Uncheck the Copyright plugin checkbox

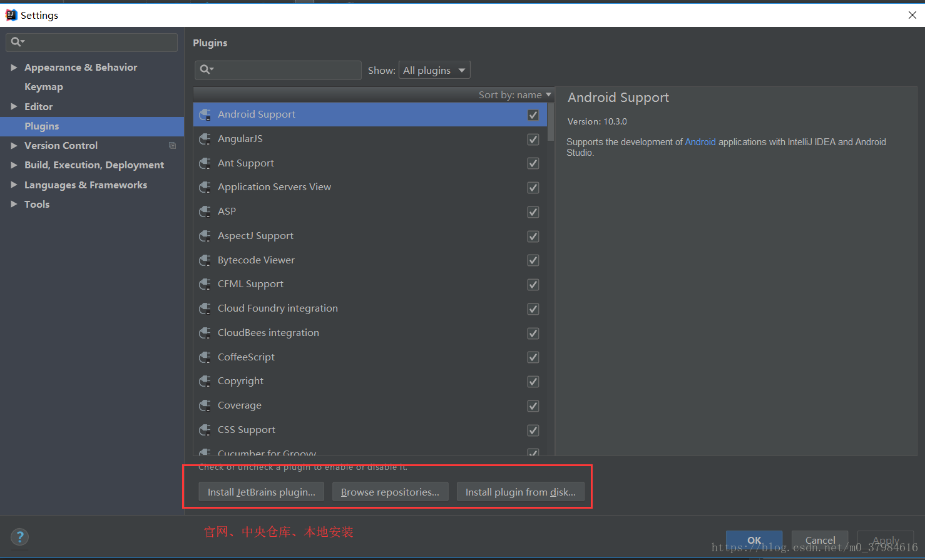point(533,382)
